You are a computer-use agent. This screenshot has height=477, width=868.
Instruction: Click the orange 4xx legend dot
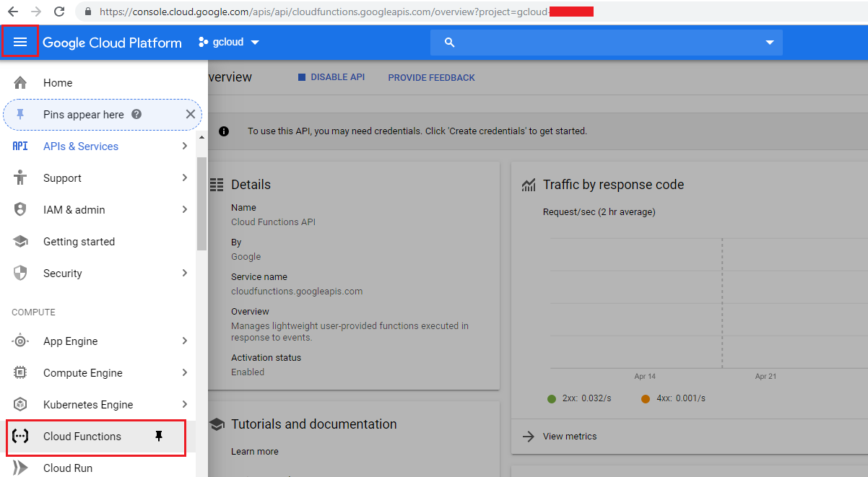(x=646, y=398)
